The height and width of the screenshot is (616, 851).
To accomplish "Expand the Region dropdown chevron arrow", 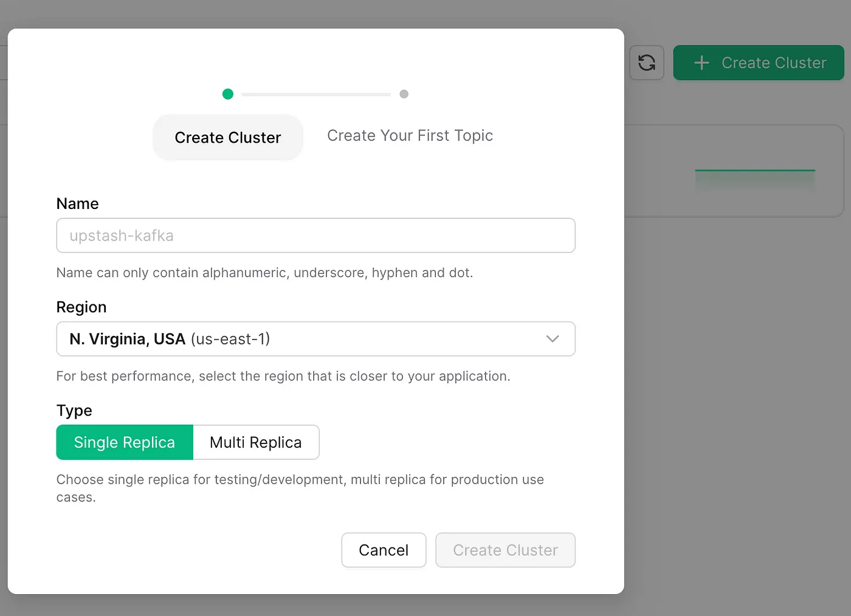I will click(552, 339).
